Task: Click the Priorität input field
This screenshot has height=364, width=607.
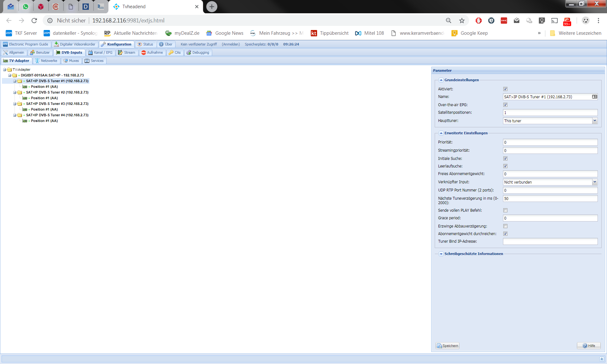Action: [x=550, y=142]
